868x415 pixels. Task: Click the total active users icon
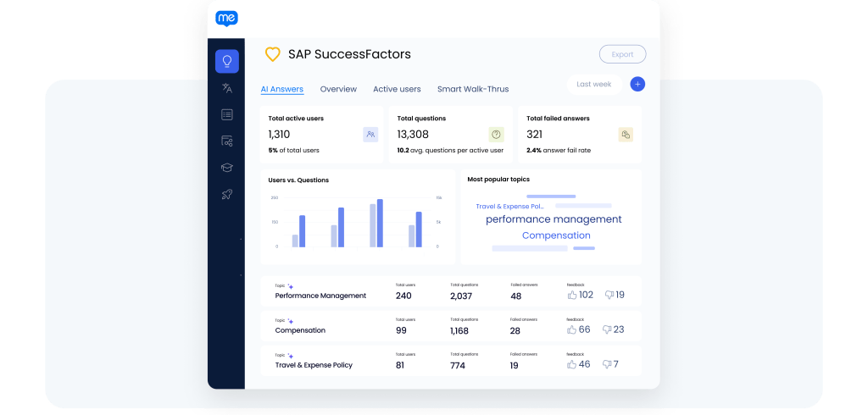[x=370, y=134]
